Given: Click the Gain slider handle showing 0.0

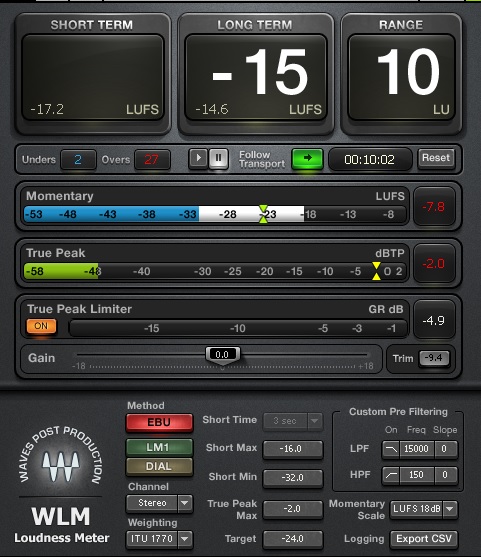Looking at the screenshot, I should tap(222, 355).
